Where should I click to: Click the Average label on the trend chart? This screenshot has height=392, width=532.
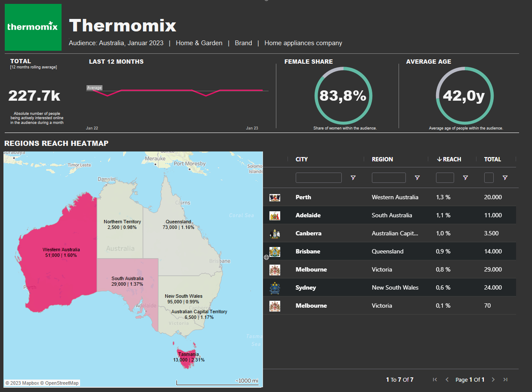click(x=94, y=88)
